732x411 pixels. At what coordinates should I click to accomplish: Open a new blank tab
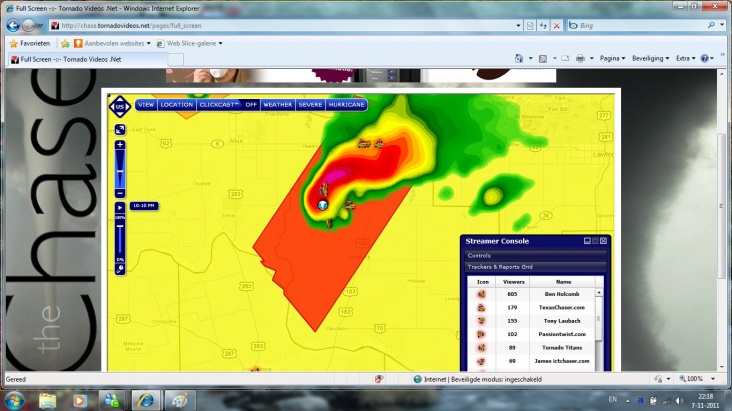point(176,59)
